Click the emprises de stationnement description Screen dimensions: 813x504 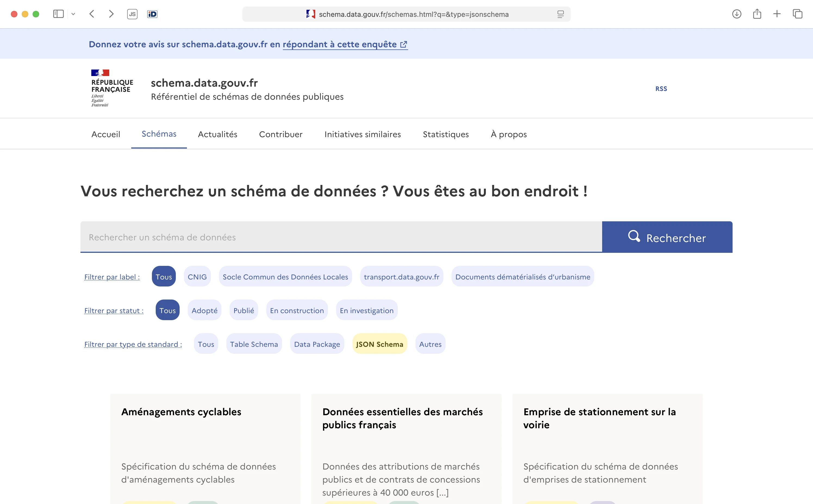pos(600,473)
